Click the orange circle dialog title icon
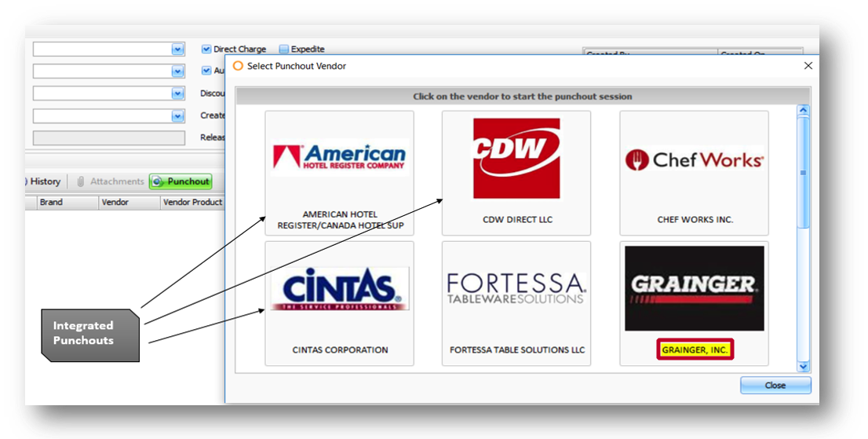 click(238, 66)
